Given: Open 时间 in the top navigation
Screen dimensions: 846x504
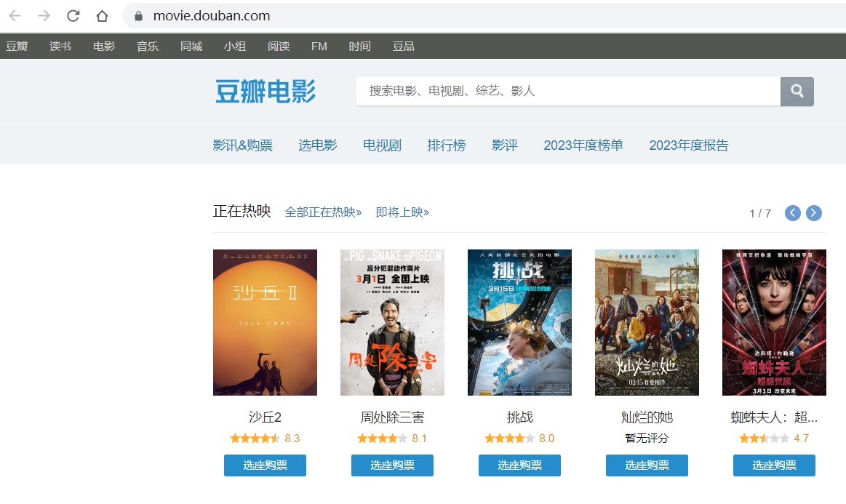Looking at the screenshot, I should pyautogui.click(x=360, y=47).
